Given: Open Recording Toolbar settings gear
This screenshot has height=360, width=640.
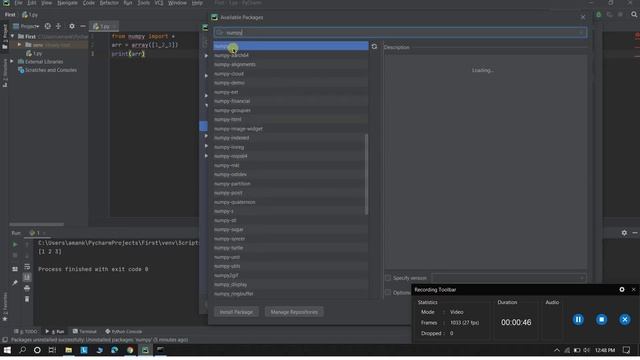Looking at the screenshot, I should [x=622, y=289].
